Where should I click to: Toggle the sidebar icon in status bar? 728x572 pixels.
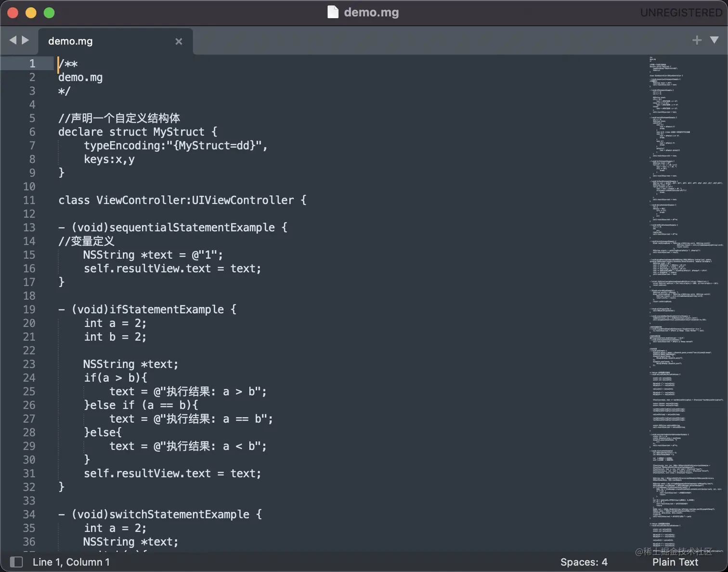(16, 562)
